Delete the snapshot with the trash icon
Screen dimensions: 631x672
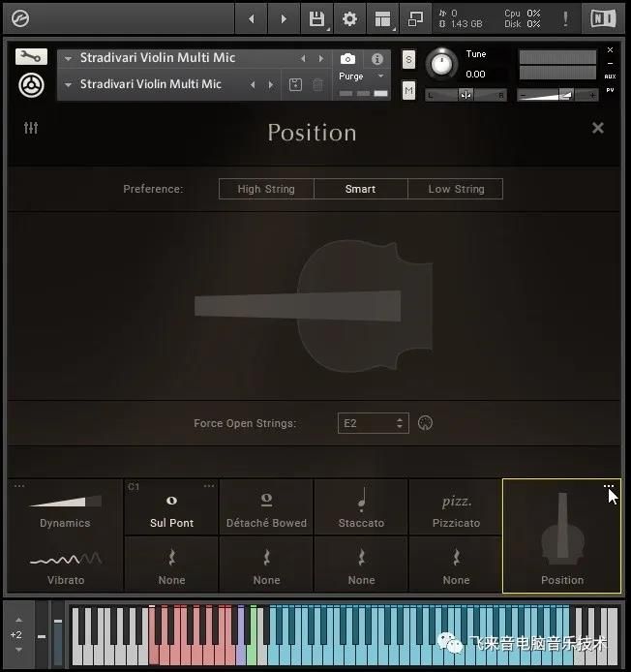click(x=317, y=84)
